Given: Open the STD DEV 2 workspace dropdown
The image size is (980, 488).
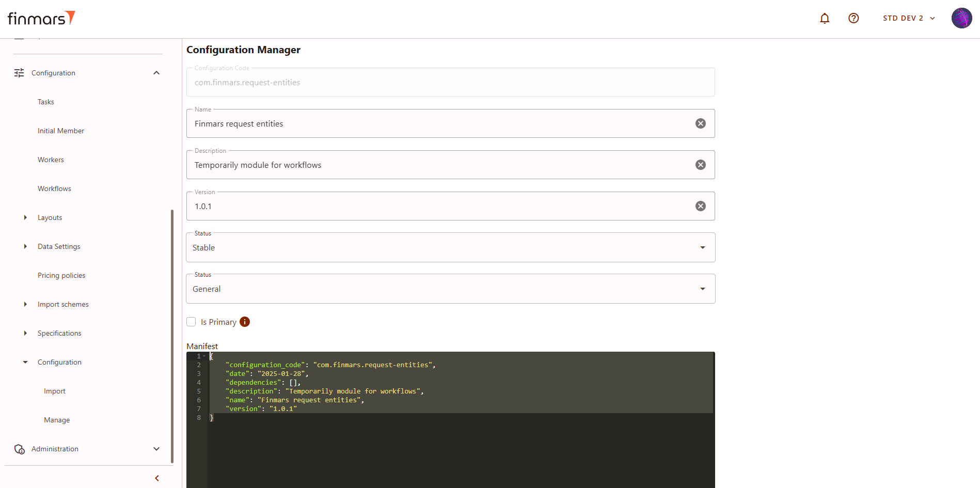Looking at the screenshot, I should pos(909,18).
